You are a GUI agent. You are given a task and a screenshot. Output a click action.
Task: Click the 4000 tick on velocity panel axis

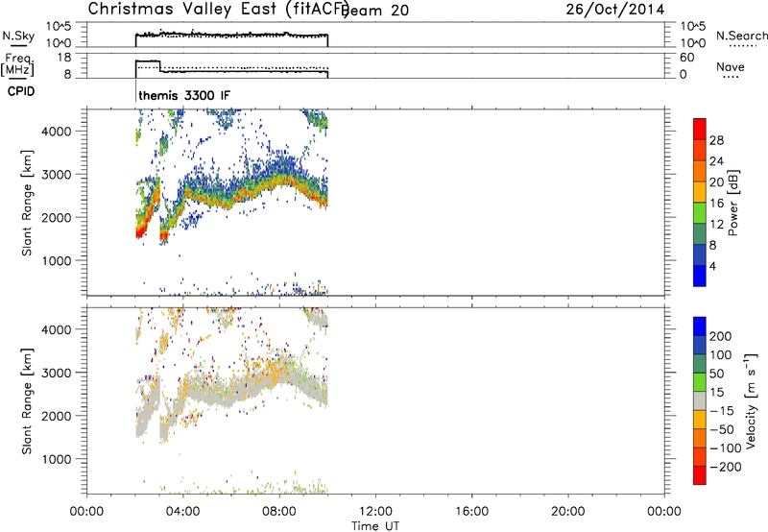coord(57,329)
